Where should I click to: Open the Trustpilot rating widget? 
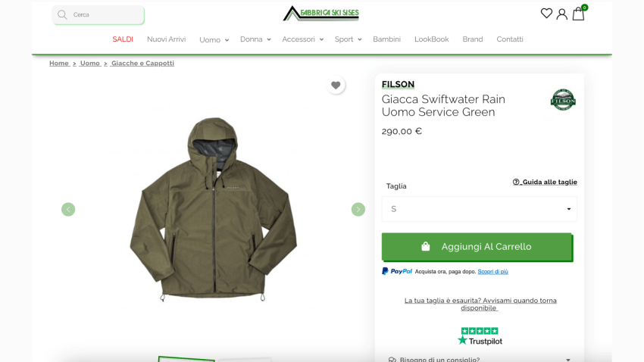coord(480,336)
